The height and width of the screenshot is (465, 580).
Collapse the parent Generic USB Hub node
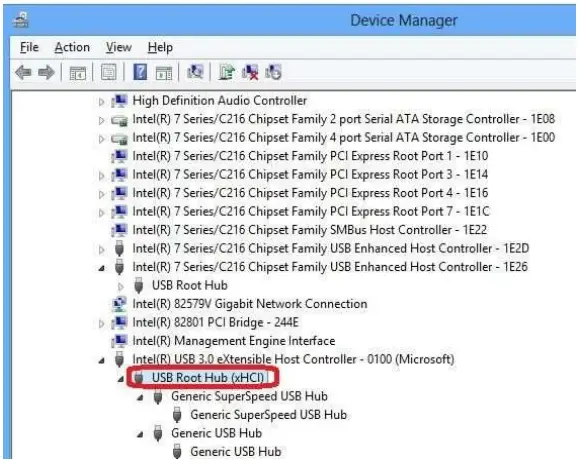tap(140, 435)
